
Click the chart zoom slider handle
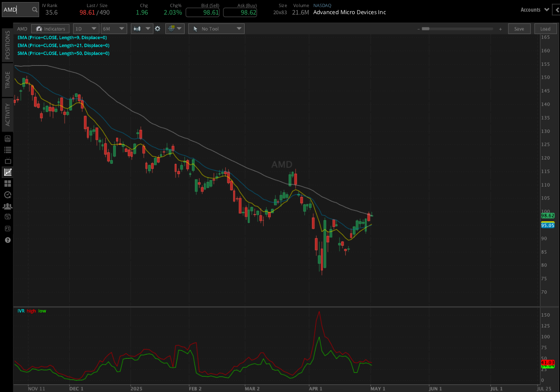pos(425,29)
